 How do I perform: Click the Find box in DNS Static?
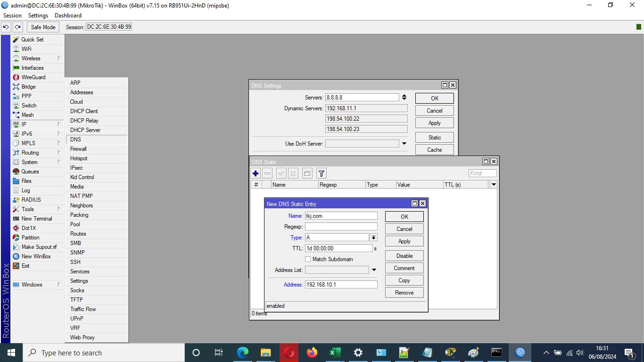[x=483, y=173]
